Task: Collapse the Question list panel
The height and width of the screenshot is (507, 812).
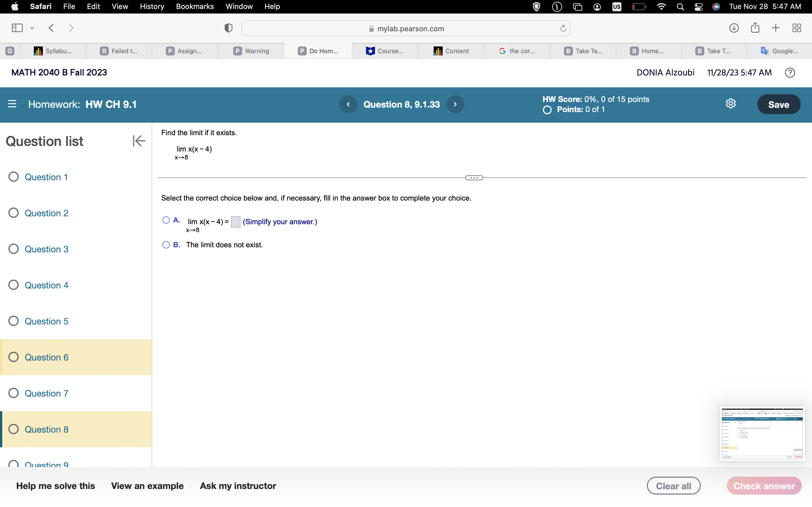Action: point(139,141)
